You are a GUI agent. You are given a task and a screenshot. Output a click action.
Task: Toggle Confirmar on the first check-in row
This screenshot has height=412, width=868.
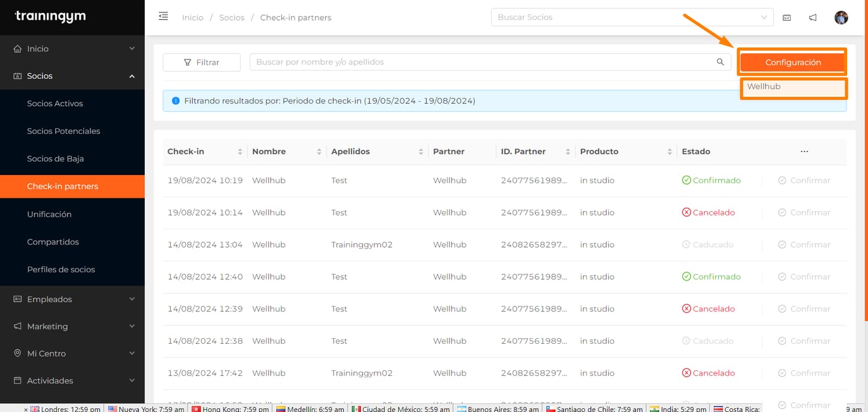[x=804, y=180]
